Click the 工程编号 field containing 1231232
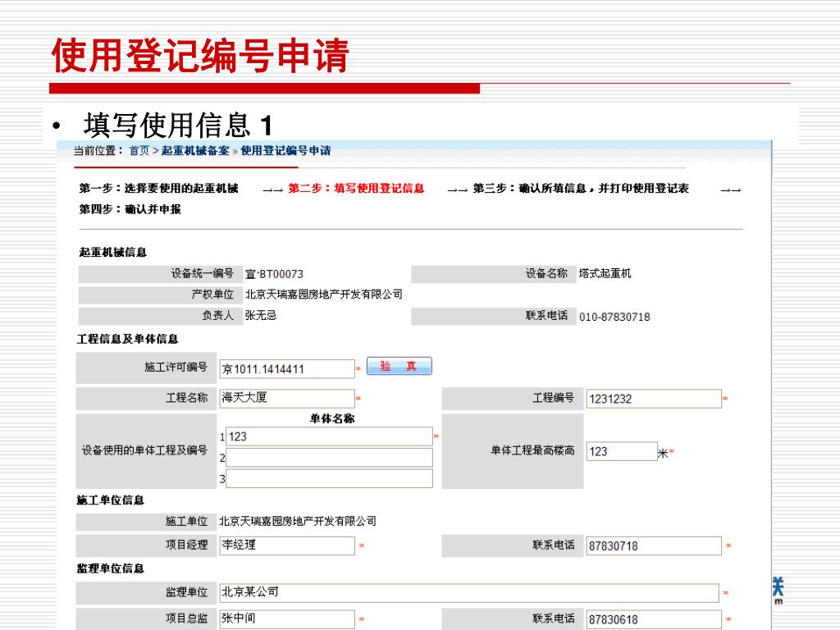The image size is (840, 630). (x=654, y=399)
